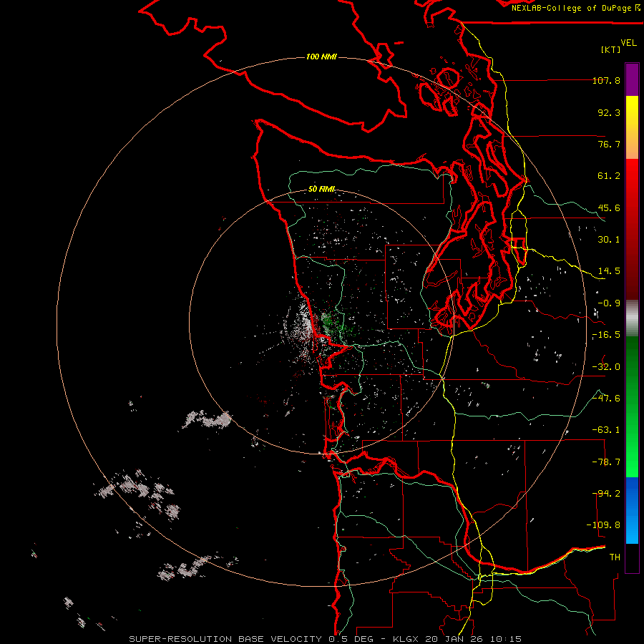This screenshot has height=644, width=644.
Task: Click the VEL legend title
Action: pyautogui.click(x=628, y=43)
